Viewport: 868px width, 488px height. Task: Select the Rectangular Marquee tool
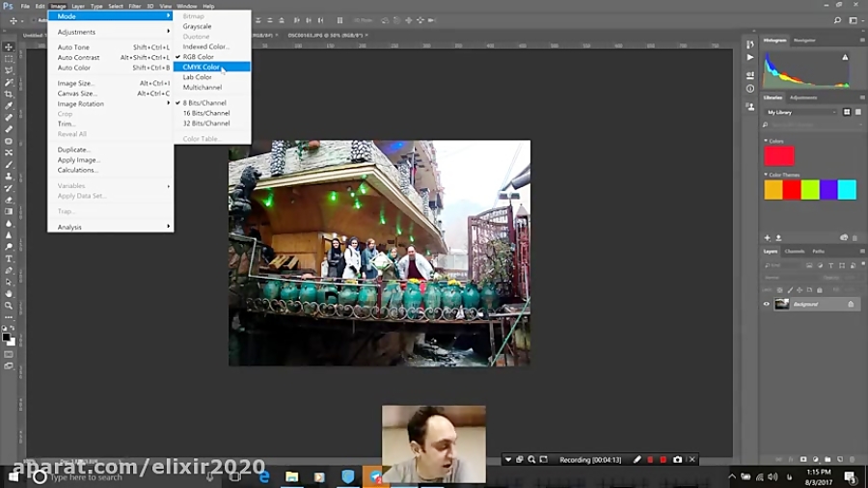[x=9, y=59]
